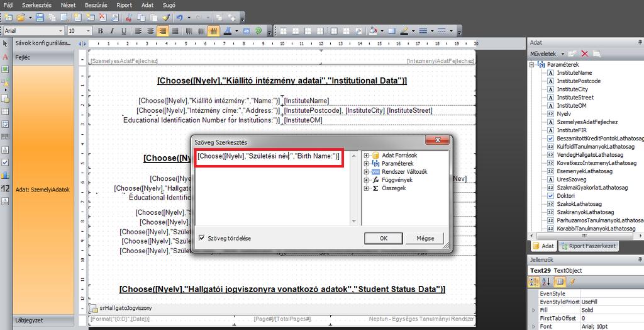Click the shadow toggle icon in border toolbar
The image size is (644, 330).
coord(391,31)
